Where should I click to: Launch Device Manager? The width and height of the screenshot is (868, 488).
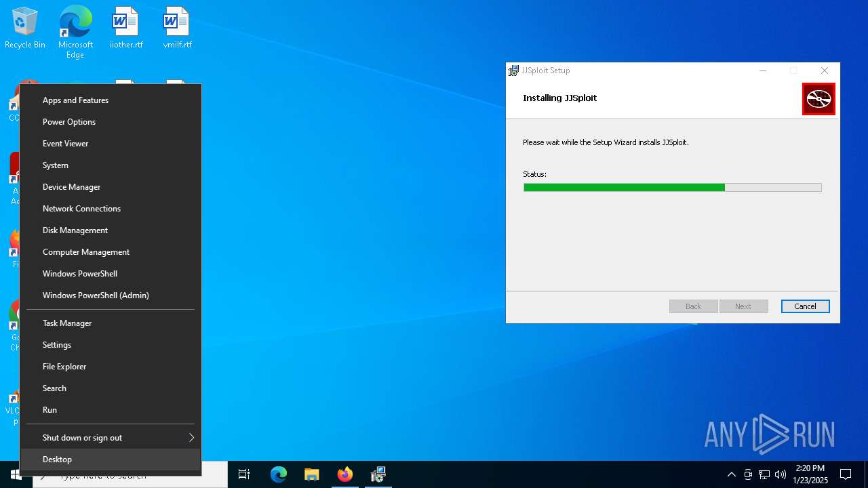(111, 187)
